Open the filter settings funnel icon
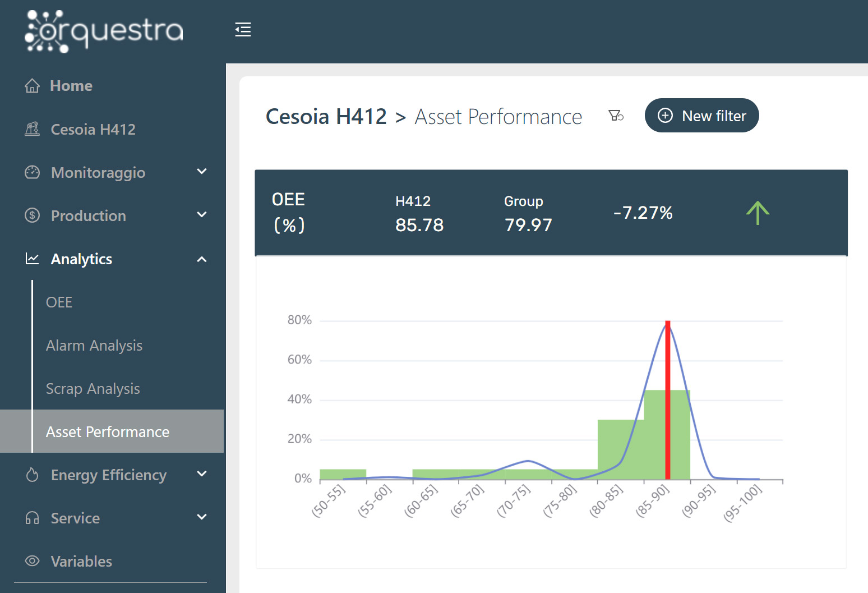Viewport: 868px width, 593px height. [616, 116]
